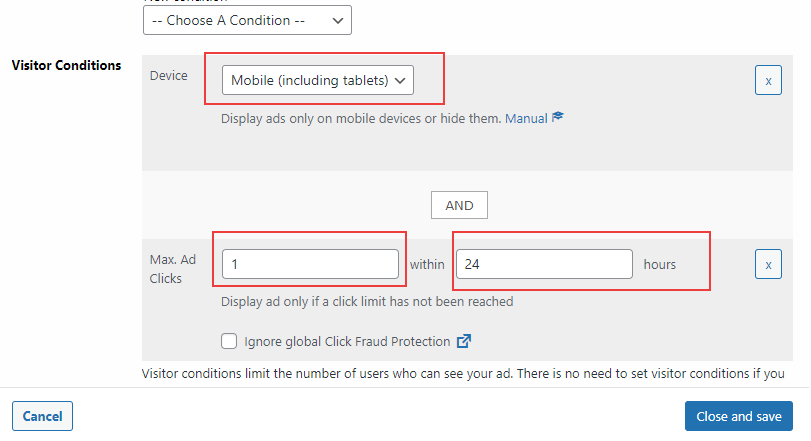
Task: Enable Ignore global Click Fraud Protection checkbox
Action: pyautogui.click(x=229, y=341)
